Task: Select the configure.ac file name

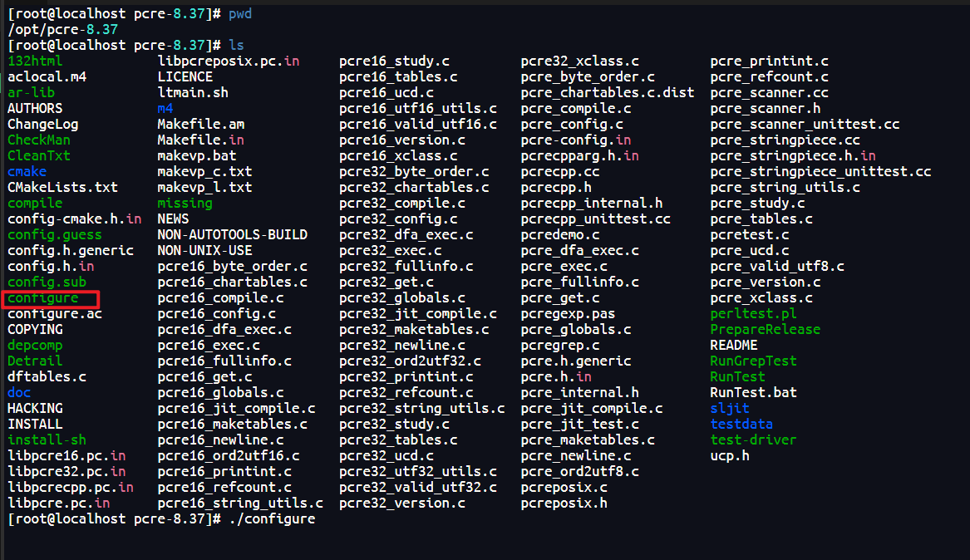Action: click(x=54, y=314)
